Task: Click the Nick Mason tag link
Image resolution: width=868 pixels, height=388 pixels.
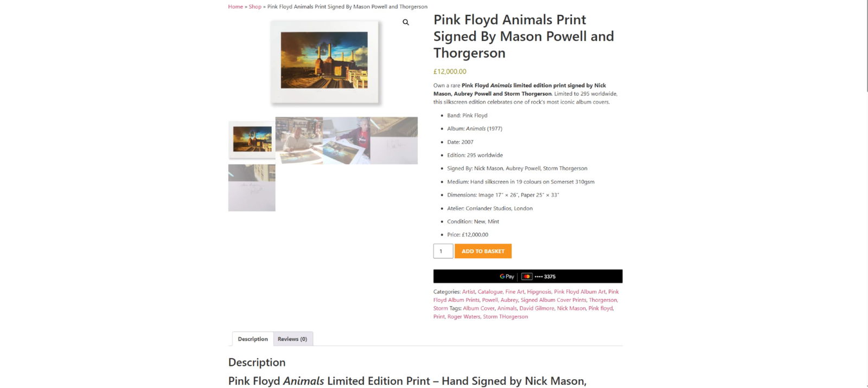Action: [x=570, y=308]
